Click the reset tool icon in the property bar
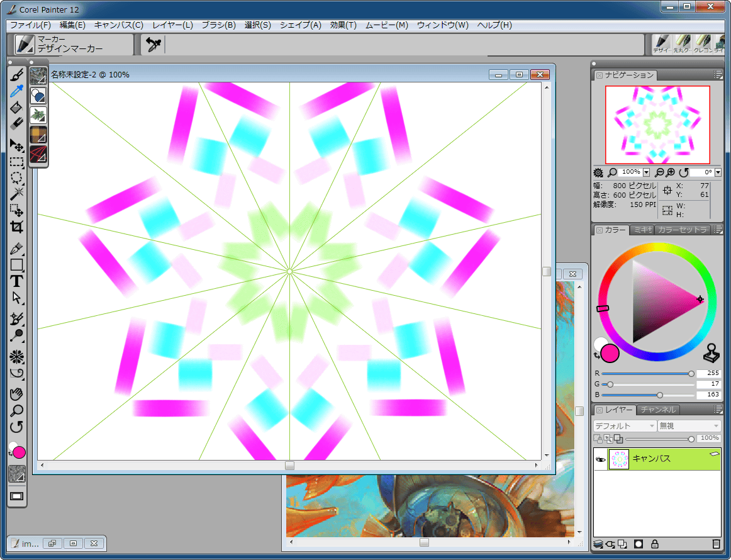731x560 pixels. (x=153, y=45)
